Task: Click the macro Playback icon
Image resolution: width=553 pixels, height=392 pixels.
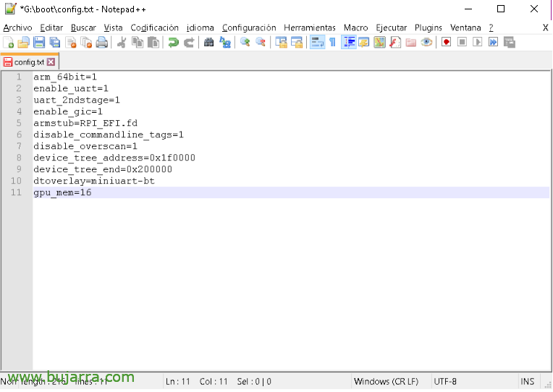Action: (478, 42)
